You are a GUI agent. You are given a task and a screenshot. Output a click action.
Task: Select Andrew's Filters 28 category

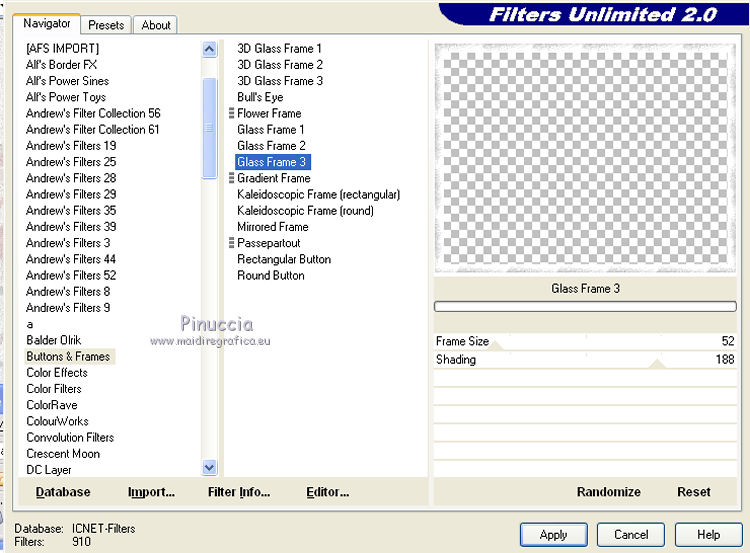(x=71, y=178)
